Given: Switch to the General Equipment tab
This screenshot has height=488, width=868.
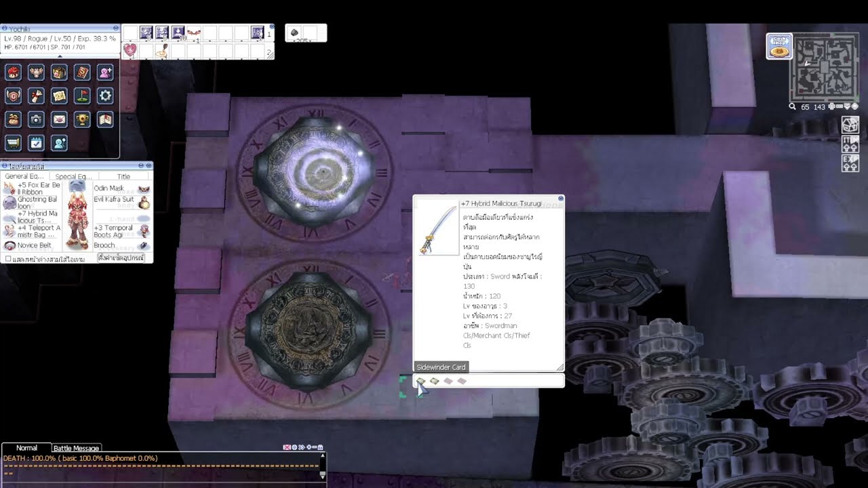Looking at the screenshot, I should [x=24, y=176].
